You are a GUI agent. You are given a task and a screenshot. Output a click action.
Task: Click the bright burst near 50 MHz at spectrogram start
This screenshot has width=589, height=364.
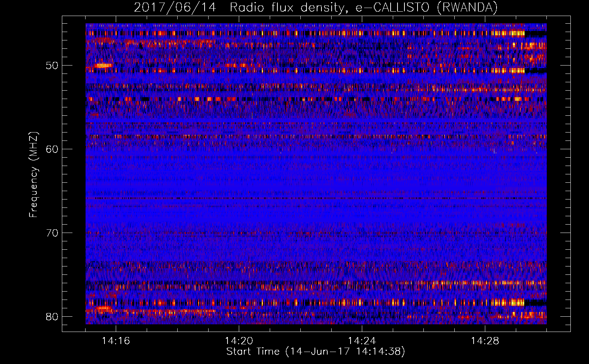(x=103, y=66)
